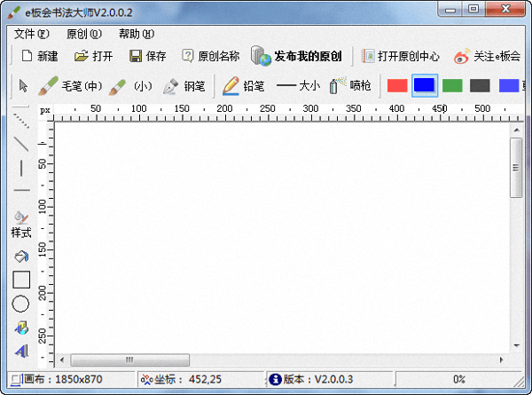Viewport: 532px width, 395px height.
Task: Pick the dark gray color swatch
Action: tap(480, 85)
